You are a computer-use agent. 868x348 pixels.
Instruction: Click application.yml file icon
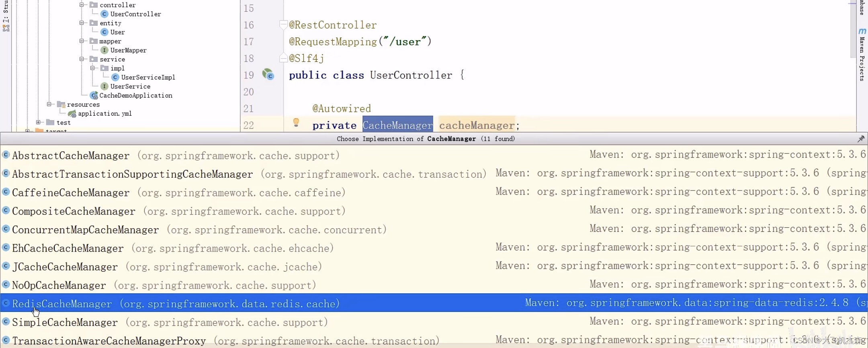[x=72, y=114]
